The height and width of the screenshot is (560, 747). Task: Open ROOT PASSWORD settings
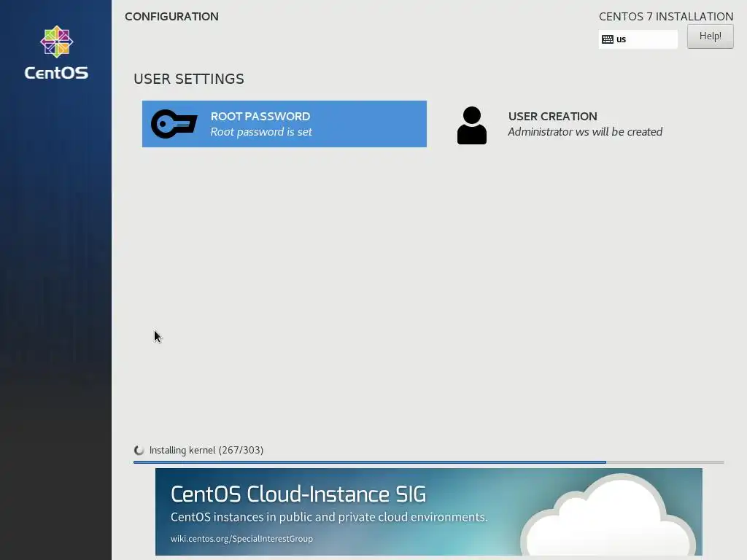(284, 124)
